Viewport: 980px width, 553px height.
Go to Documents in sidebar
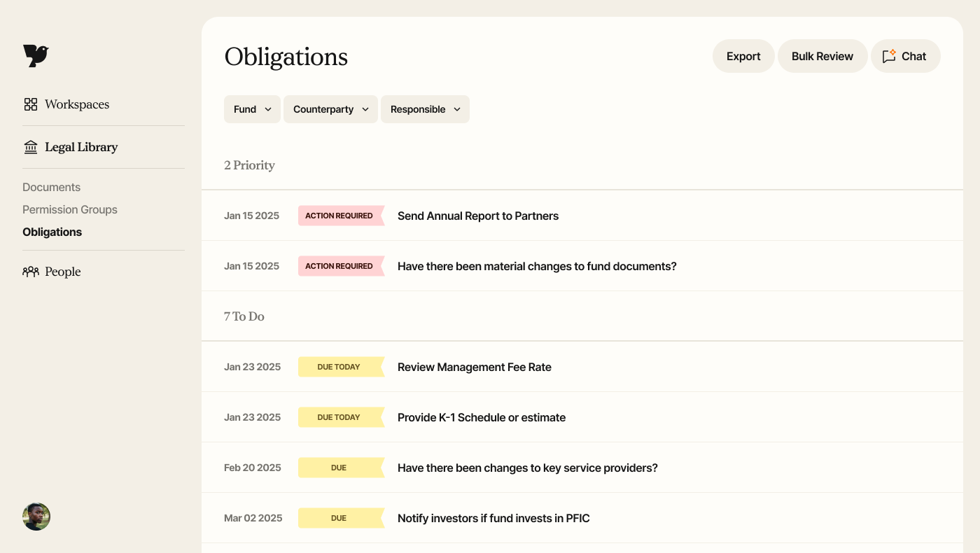point(51,187)
